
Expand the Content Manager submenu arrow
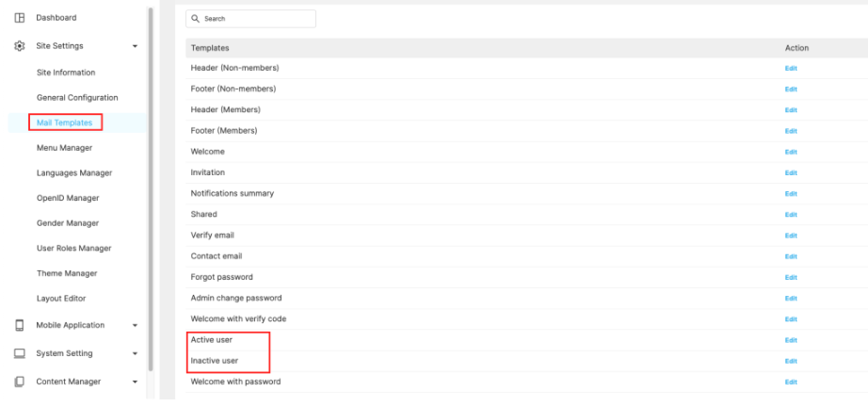point(135,383)
